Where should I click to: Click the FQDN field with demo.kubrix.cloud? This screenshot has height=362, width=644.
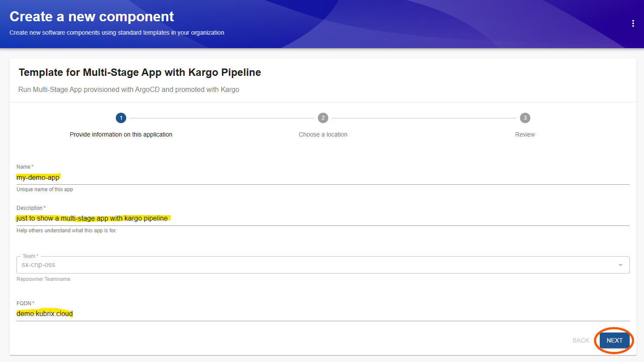coord(323,313)
